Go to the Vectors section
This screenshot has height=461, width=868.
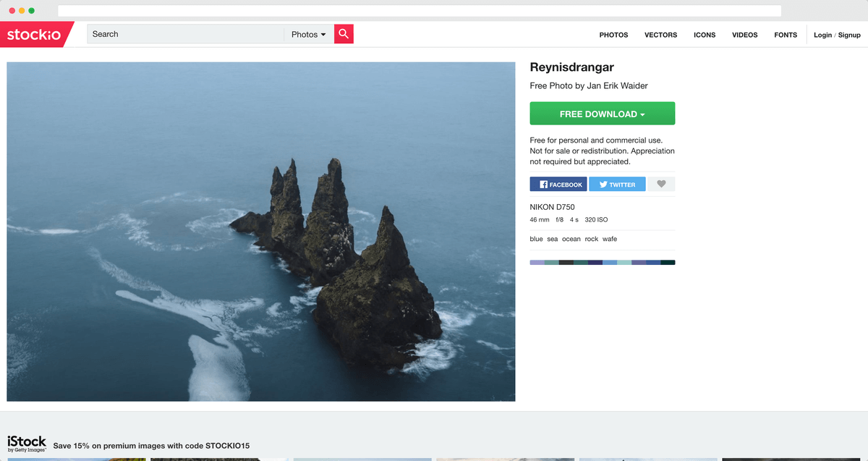tap(660, 35)
